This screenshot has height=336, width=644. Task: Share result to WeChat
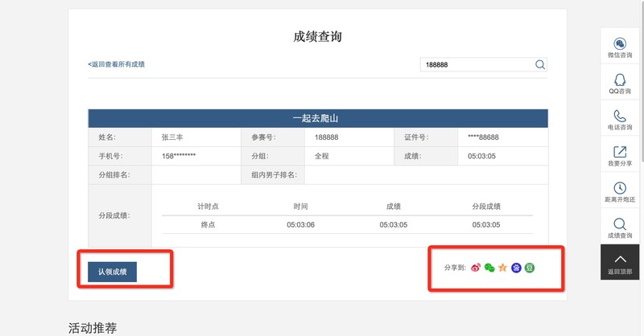(489, 267)
